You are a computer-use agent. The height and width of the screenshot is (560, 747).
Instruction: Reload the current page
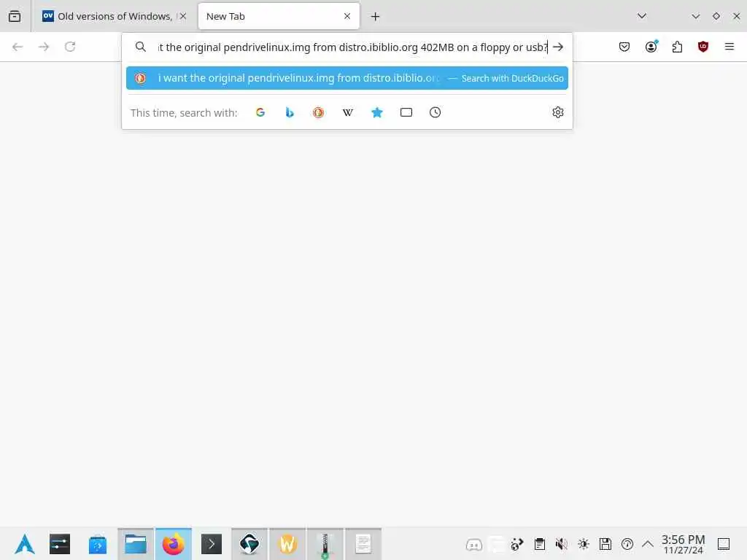pos(70,47)
